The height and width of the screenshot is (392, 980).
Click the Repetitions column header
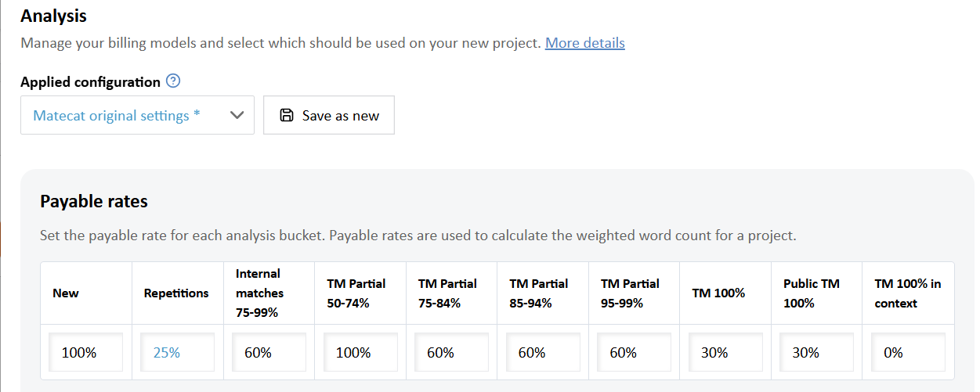(x=176, y=293)
